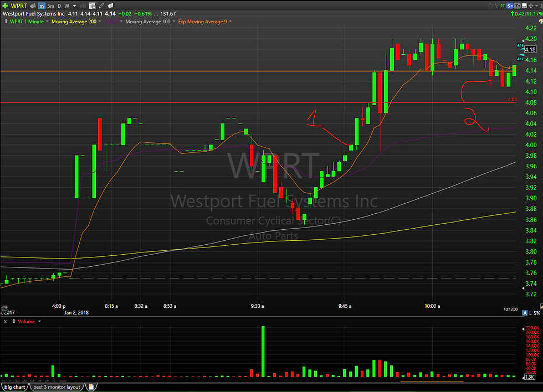Click the green plus add-symbol icon
Viewport: 543px width, 392px height.
coord(5,6)
